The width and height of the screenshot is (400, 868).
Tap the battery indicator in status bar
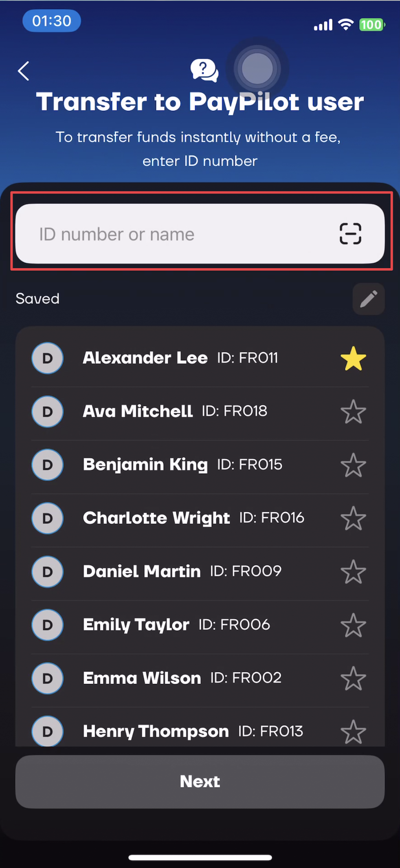pyautogui.click(x=371, y=25)
